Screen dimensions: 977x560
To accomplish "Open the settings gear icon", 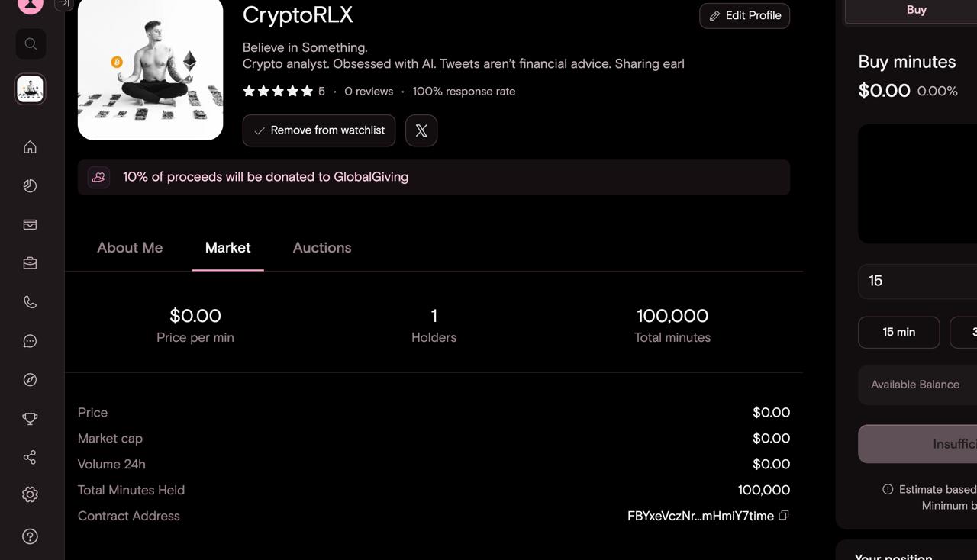I will 30,494.
